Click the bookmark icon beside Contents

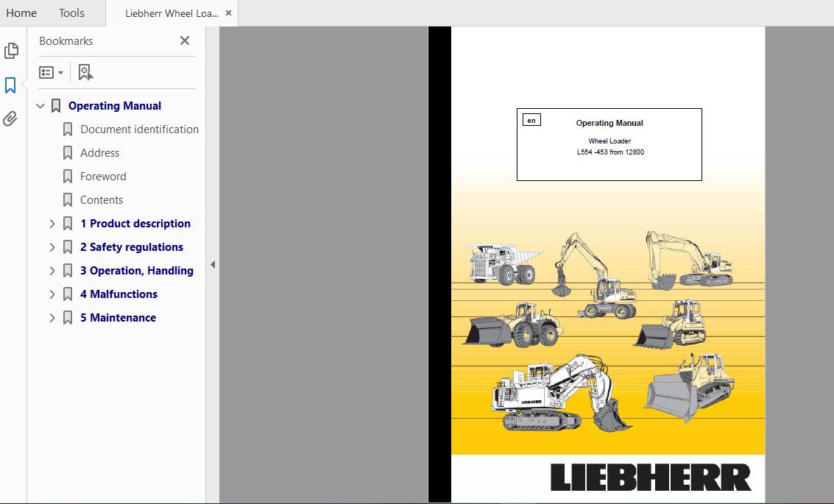pyautogui.click(x=68, y=200)
